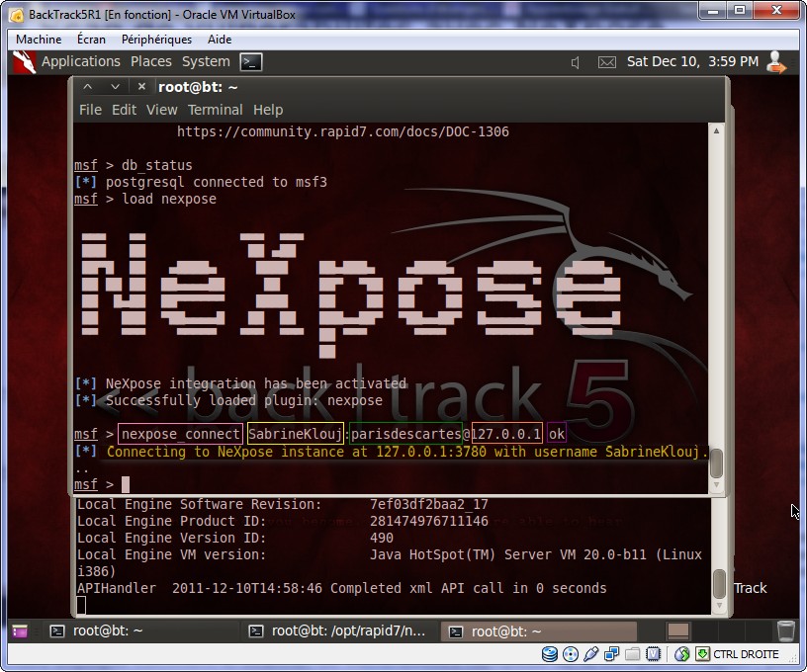This screenshot has height=672, width=807.
Task: Click 'Successfully loaded plugin: nexpose' line
Action: pos(244,400)
